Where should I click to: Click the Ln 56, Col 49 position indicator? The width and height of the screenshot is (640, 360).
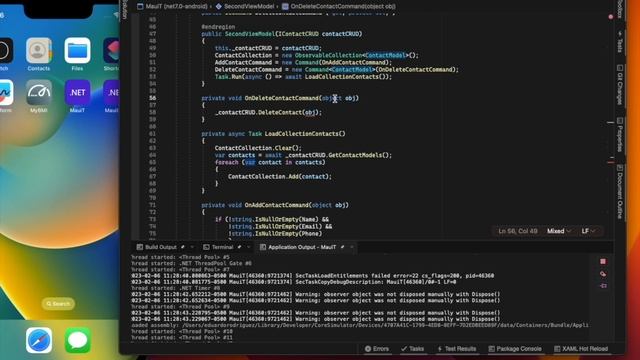[x=518, y=231]
